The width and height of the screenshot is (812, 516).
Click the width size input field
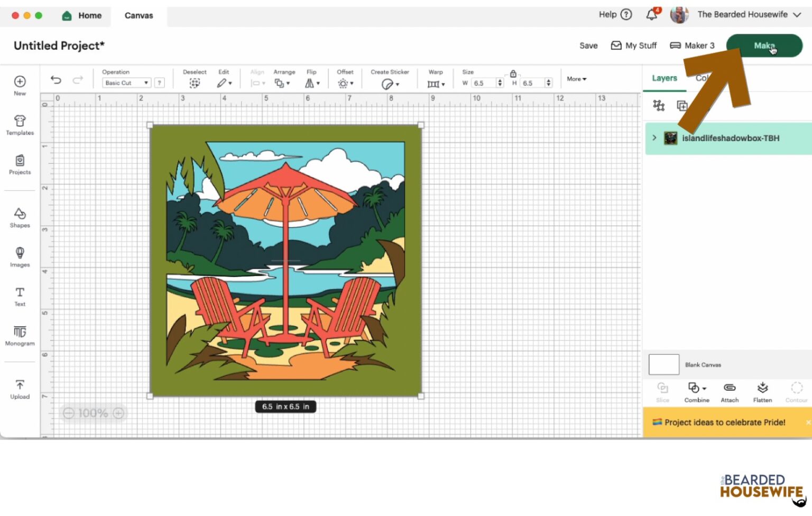pyautogui.click(x=484, y=83)
